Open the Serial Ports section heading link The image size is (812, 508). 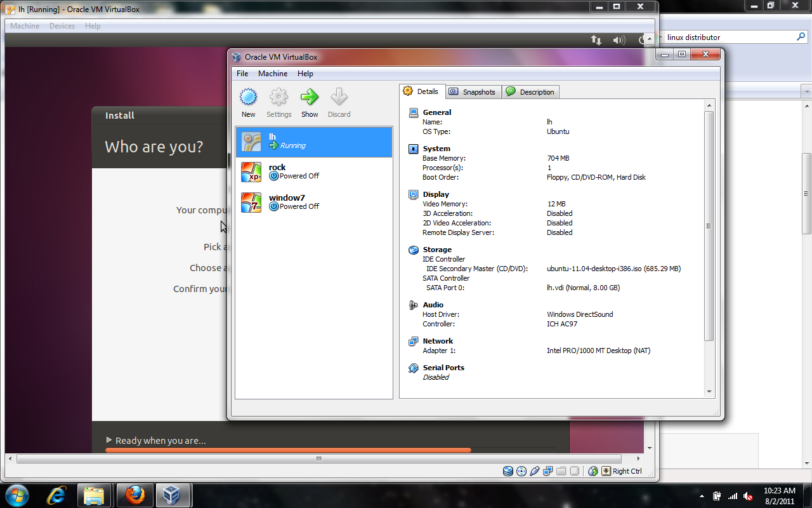(443, 368)
